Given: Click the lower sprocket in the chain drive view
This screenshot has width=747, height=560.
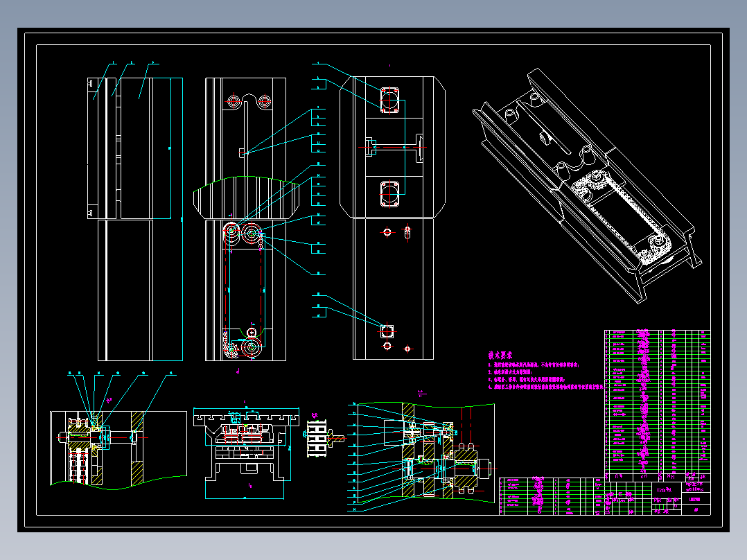Looking at the screenshot, I should click(251, 348).
